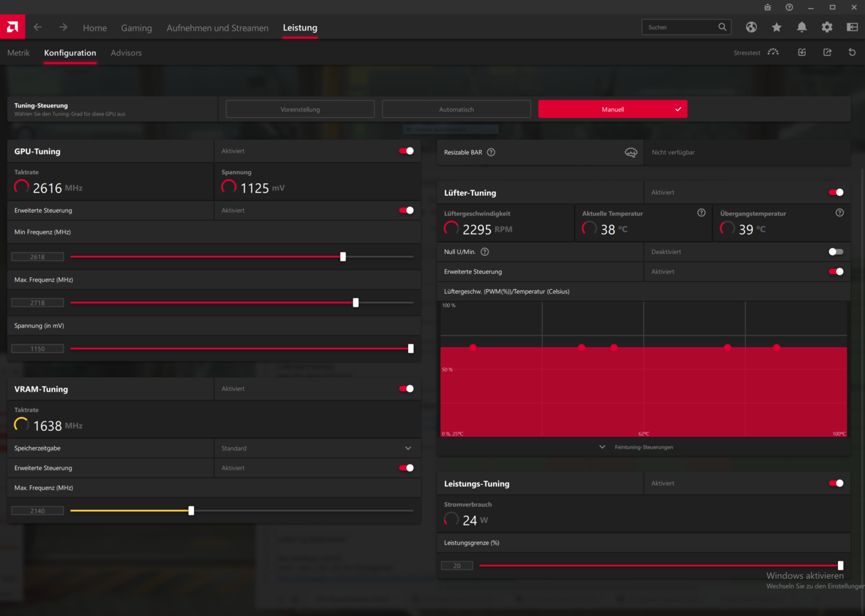This screenshot has height=616, width=865.
Task: Click the Suchen search field
Action: [x=679, y=27]
